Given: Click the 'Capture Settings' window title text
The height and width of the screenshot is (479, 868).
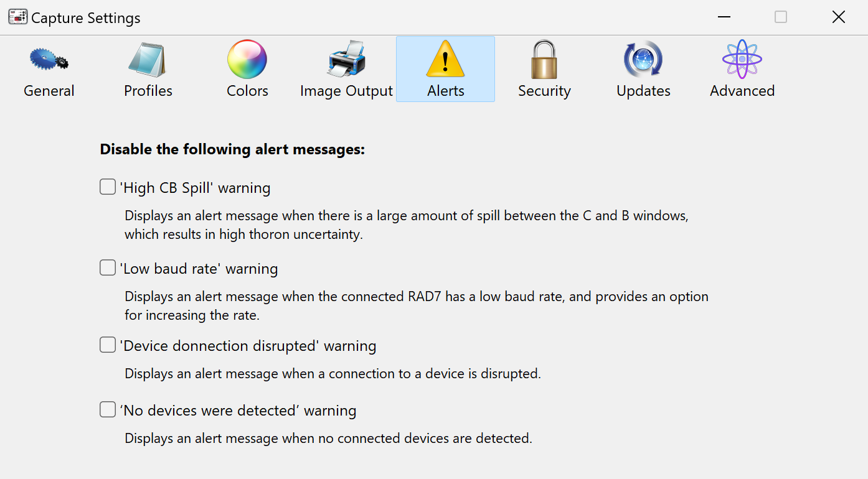Looking at the screenshot, I should coord(86,18).
